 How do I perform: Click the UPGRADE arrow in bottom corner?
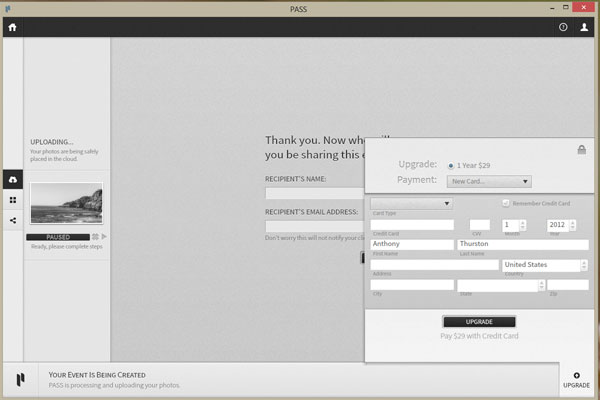point(576,380)
